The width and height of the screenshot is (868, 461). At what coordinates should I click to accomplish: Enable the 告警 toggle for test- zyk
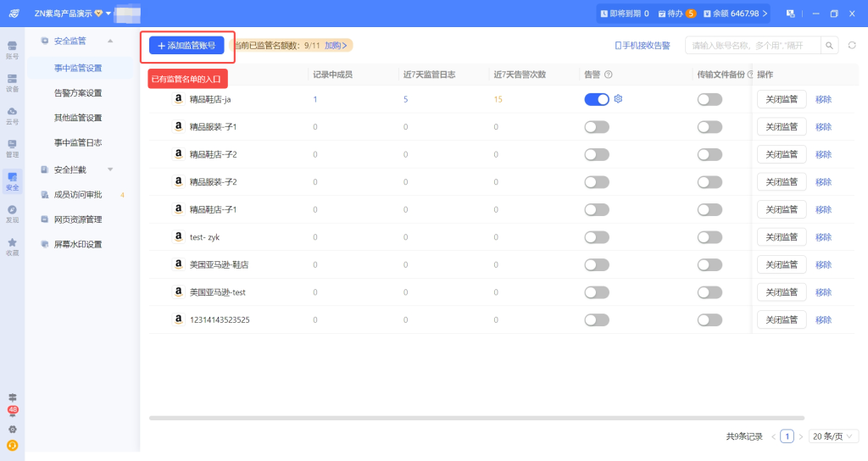pos(597,237)
